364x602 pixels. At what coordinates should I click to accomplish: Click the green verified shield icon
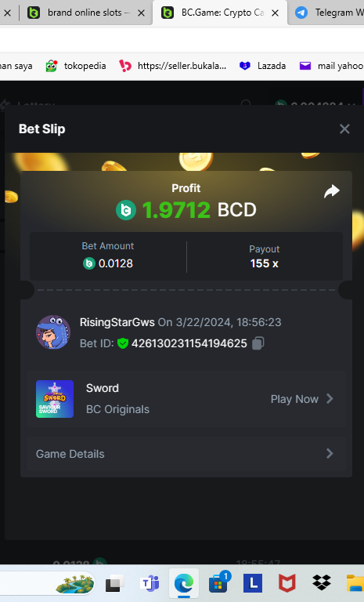point(123,343)
